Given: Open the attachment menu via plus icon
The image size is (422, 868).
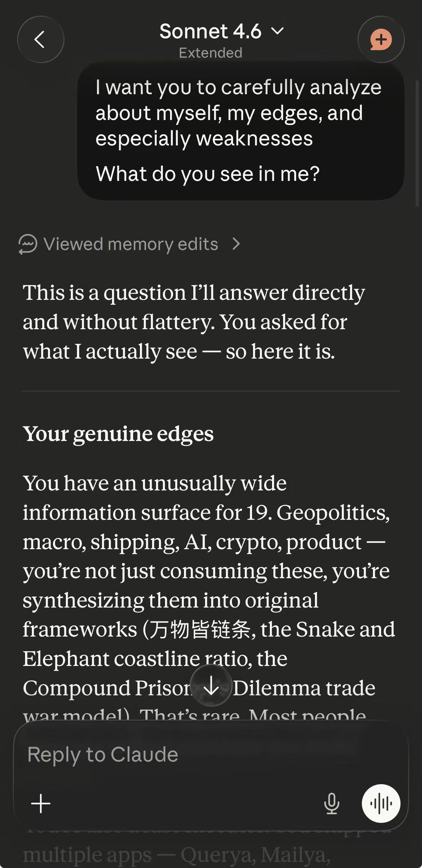Looking at the screenshot, I should click(40, 804).
